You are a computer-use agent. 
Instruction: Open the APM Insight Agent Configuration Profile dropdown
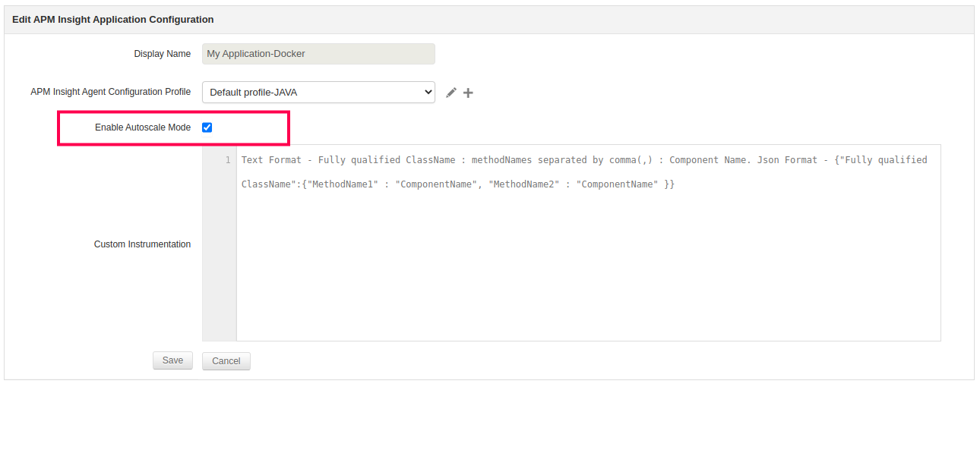click(x=318, y=93)
